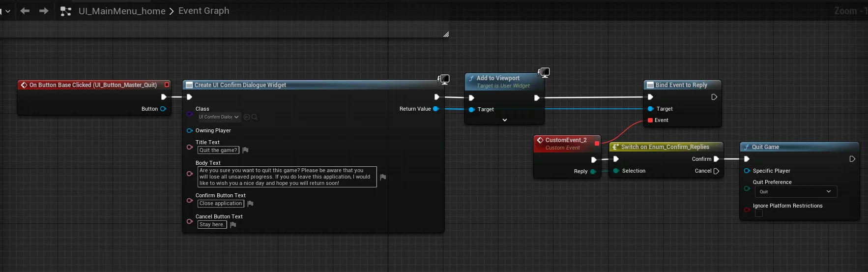This screenshot has width=868, height=272.
Task: Select the Create UI Confirm Dialogue Widget node title
Action: tap(240, 85)
